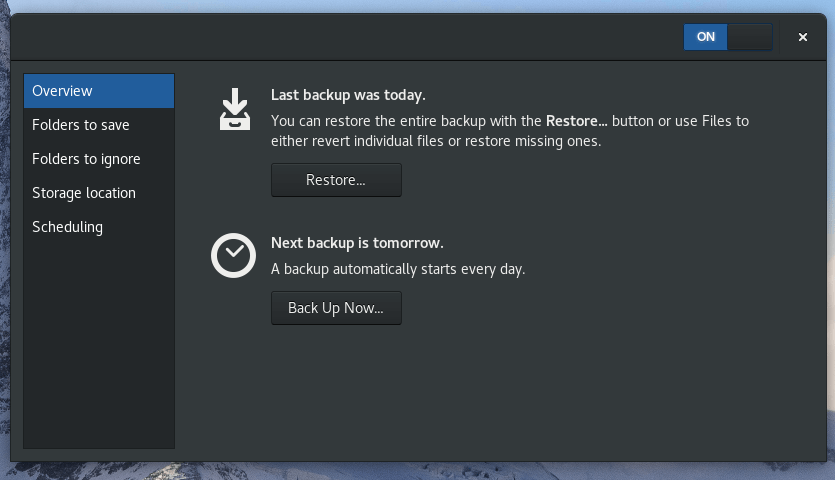
Task: Close the backup settings window
Action: [802, 37]
